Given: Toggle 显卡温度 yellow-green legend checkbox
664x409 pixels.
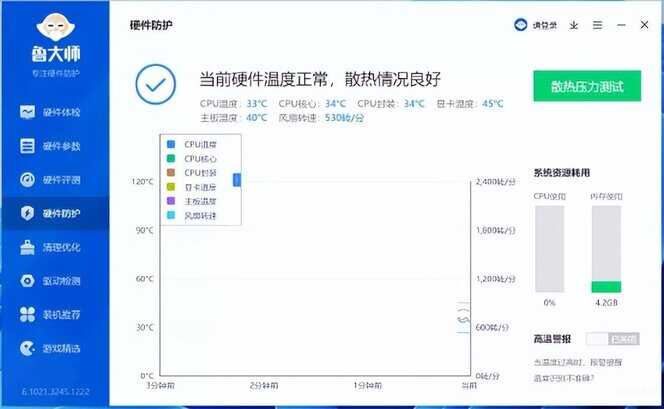Looking at the screenshot, I should pyautogui.click(x=171, y=187).
